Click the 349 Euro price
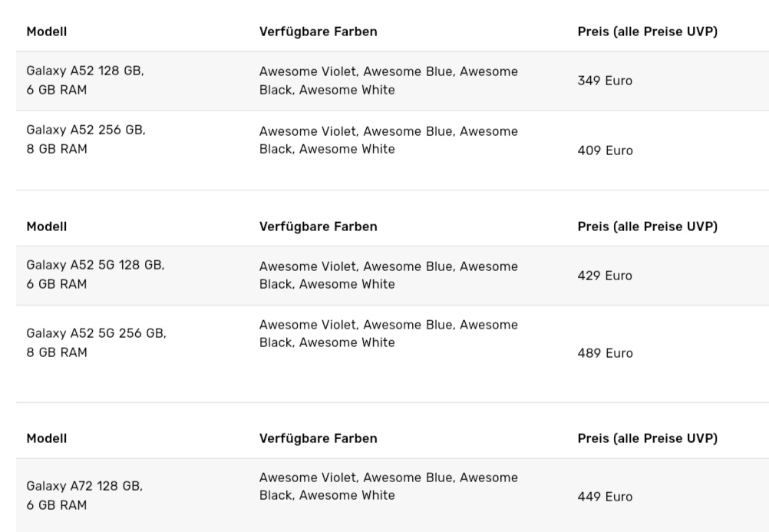This screenshot has height=532, width=769. pyautogui.click(x=605, y=81)
